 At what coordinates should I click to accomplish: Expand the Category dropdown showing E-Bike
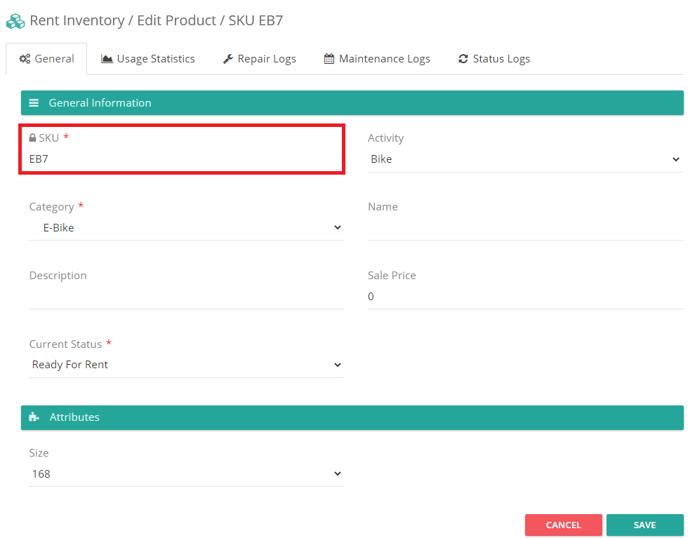pos(186,228)
